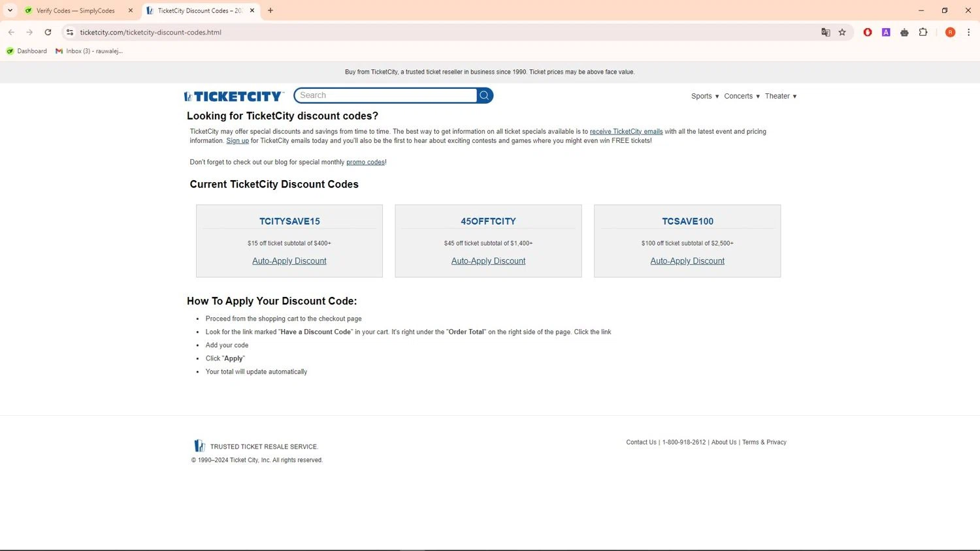This screenshot has height=551, width=980.
Task: Click the browser forward arrow
Action: click(x=29, y=32)
